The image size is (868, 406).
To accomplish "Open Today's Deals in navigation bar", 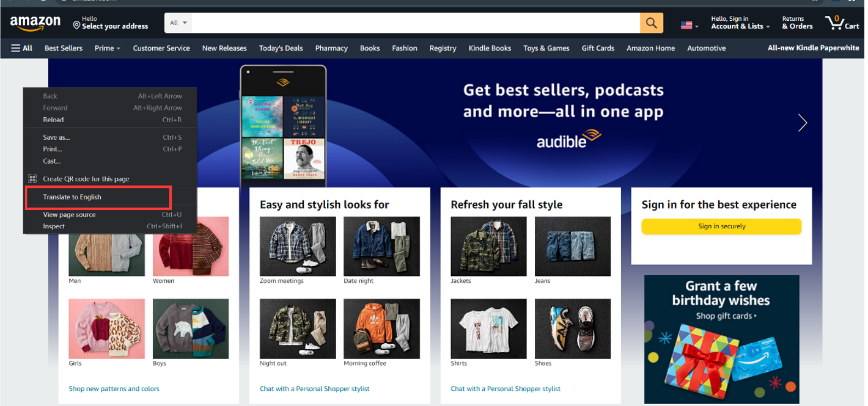I will (x=281, y=48).
